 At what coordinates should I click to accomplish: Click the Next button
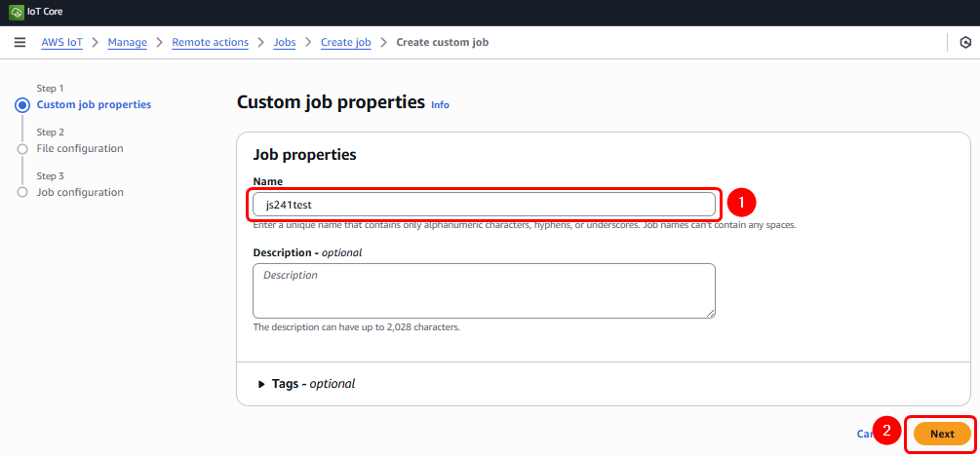coord(942,434)
